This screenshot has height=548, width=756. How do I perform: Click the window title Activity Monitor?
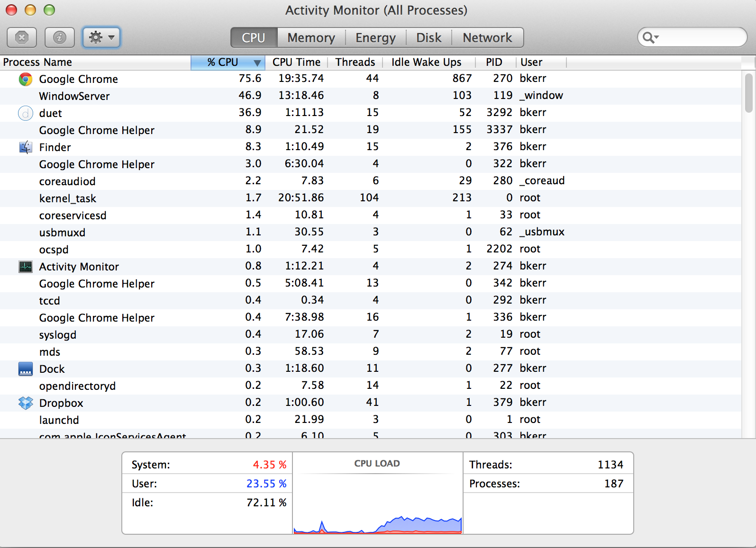(376, 10)
